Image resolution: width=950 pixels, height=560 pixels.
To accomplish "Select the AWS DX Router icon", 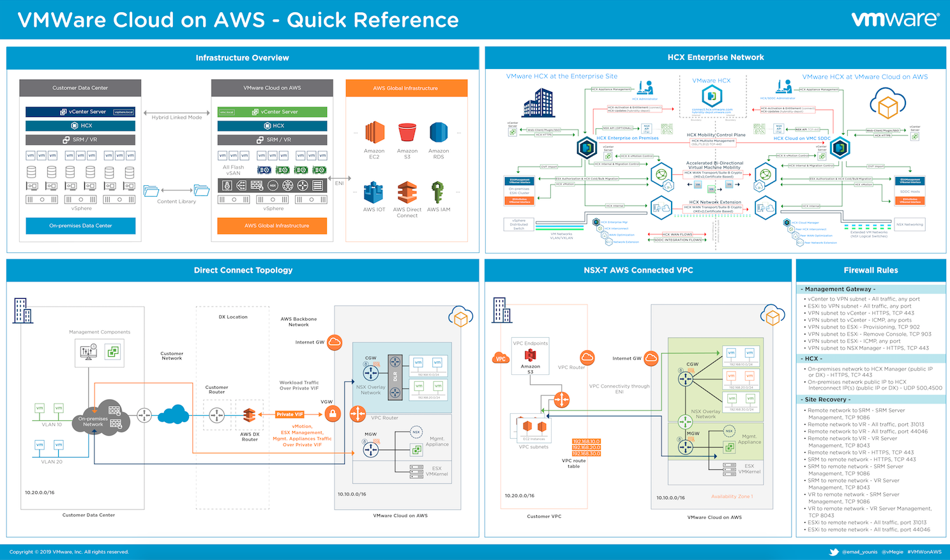I will click(250, 416).
